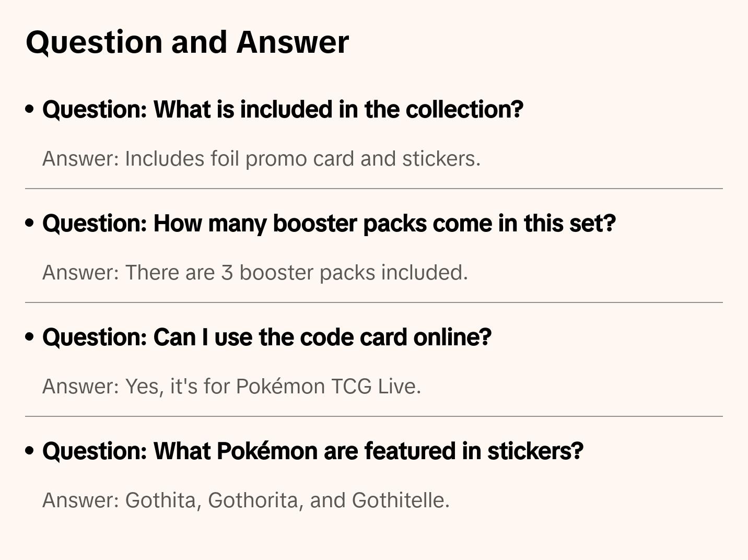Click the name "Gothitelle" in the last answer
The image size is (748, 560).
(400, 500)
